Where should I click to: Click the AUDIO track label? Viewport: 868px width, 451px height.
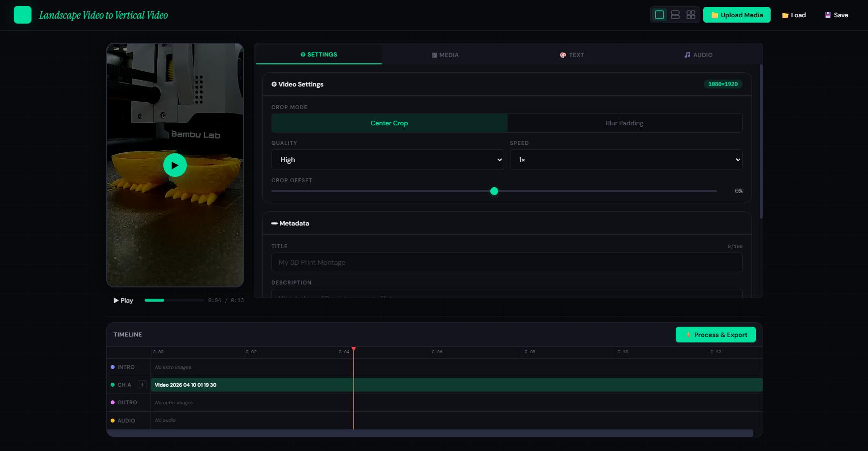coord(126,421)
